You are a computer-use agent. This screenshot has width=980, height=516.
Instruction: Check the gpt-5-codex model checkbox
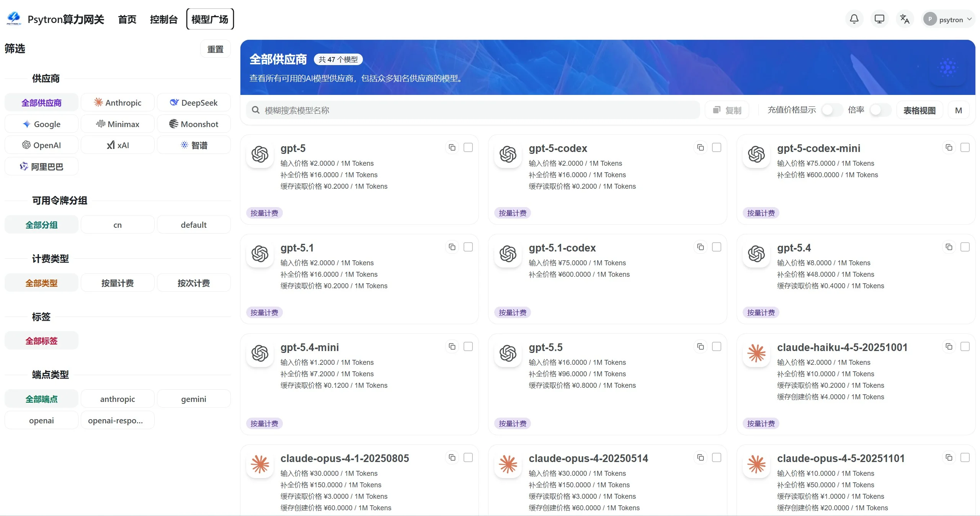(x=717, y=147)
